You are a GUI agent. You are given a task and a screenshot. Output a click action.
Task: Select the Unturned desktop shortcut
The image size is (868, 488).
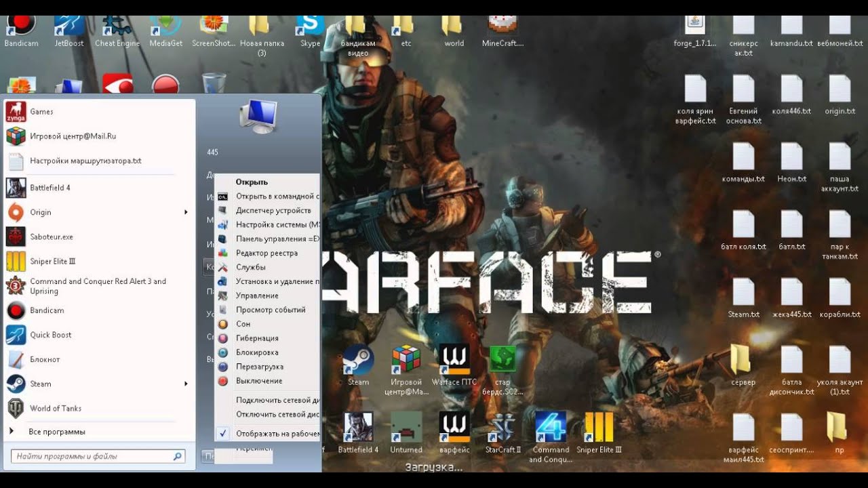406,432
